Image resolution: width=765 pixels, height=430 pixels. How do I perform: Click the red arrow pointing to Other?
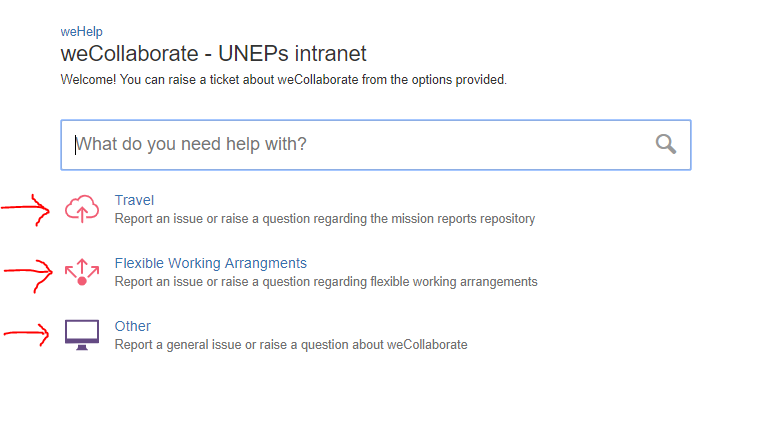click(26, 334)
